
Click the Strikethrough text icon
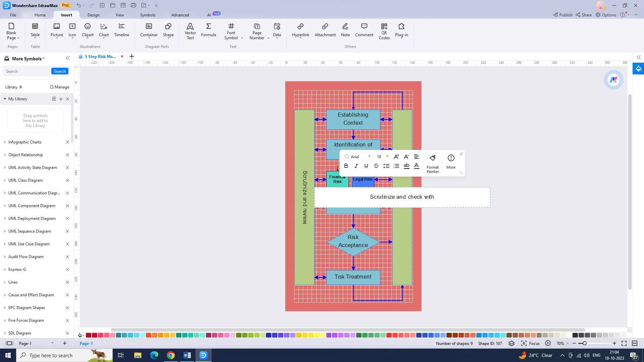(376, 166)
